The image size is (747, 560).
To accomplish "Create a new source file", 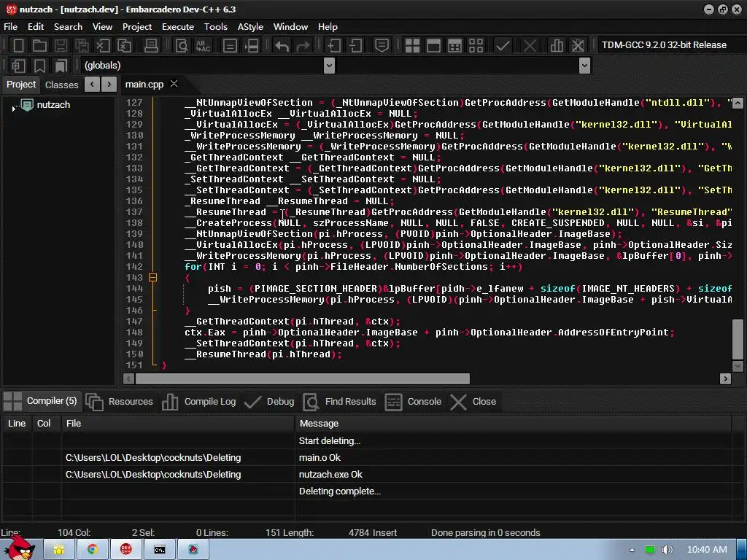I will tap(18, 46).
